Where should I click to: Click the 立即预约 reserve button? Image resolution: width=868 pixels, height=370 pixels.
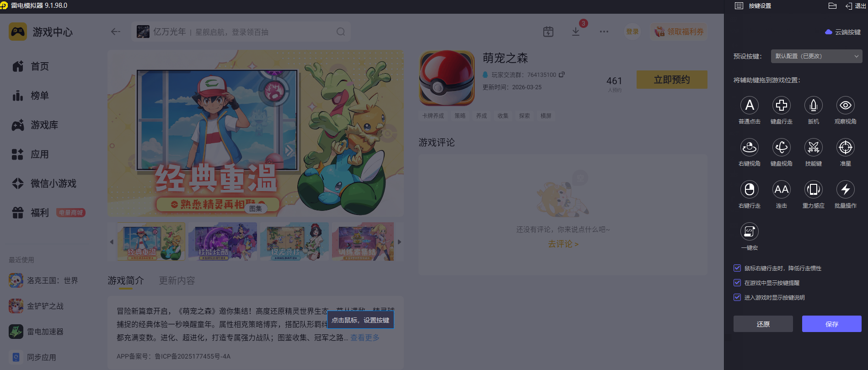click(x=672, y=80)
